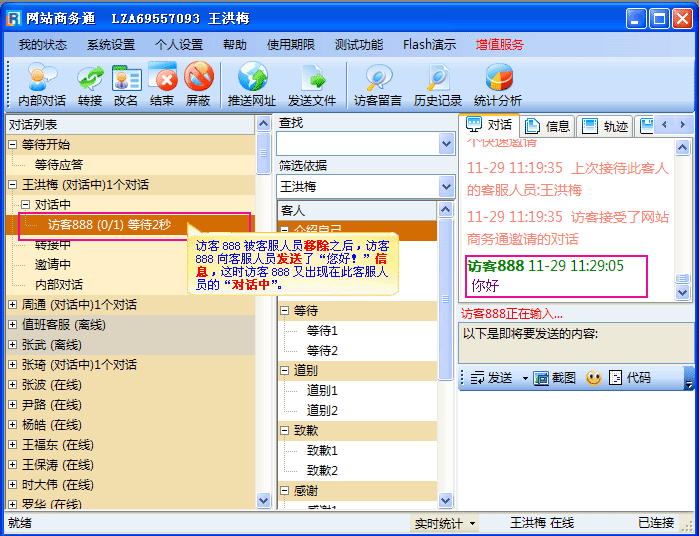699x536 pixels.
Task: Collapse the 王洪梅 tree node
Action: [12, 185]
